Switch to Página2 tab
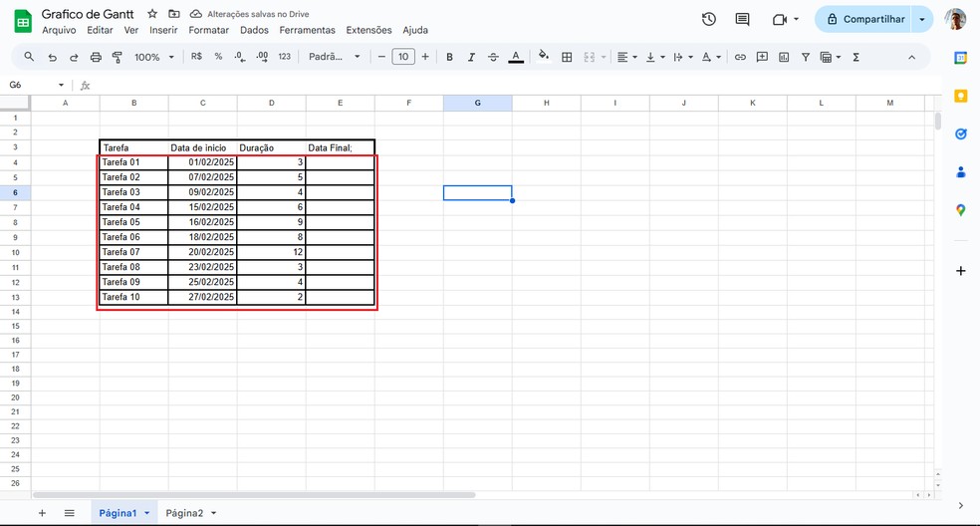This screenshot has width=980, height=526. click(184, 513)
